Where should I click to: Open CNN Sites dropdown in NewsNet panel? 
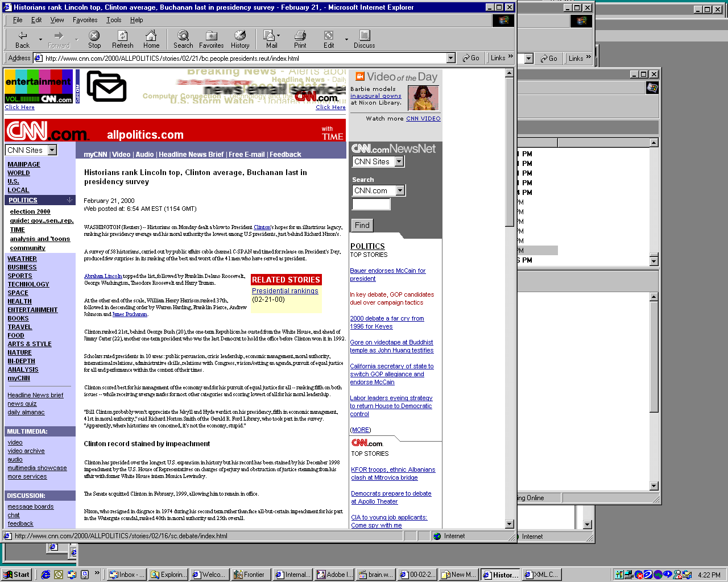(x=399, y=161)
